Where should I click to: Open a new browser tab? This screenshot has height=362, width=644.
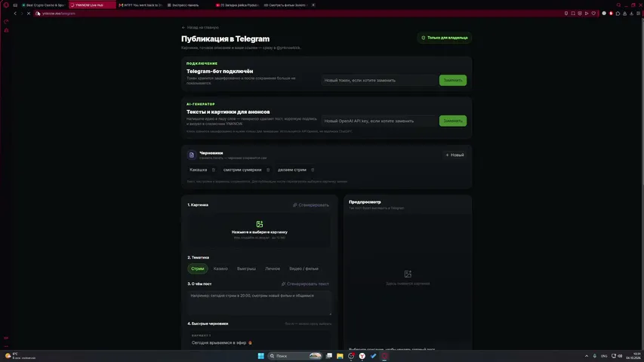click(x=313, y=5)
